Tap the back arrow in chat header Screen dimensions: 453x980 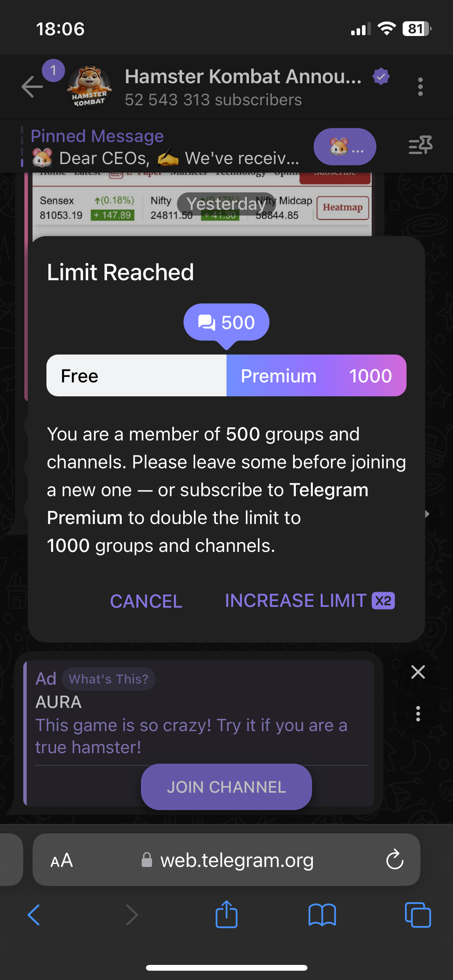coord(33,86)
